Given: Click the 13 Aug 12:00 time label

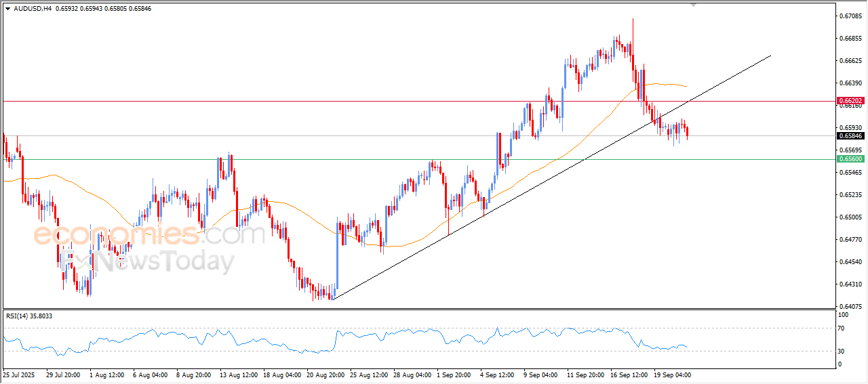Looking at the screenshot, I should (x=237, y=374).
